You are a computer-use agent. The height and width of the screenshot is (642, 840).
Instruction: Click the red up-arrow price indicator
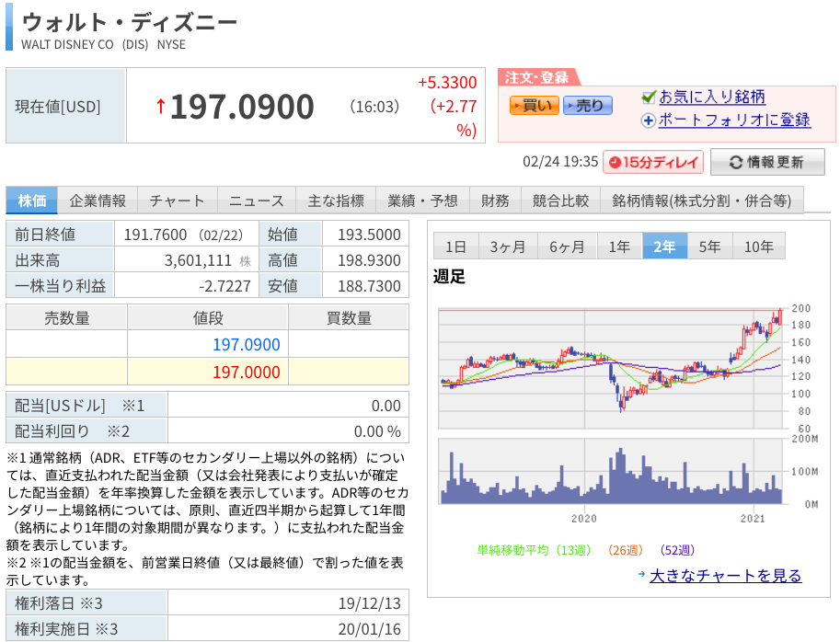point(160,106)
